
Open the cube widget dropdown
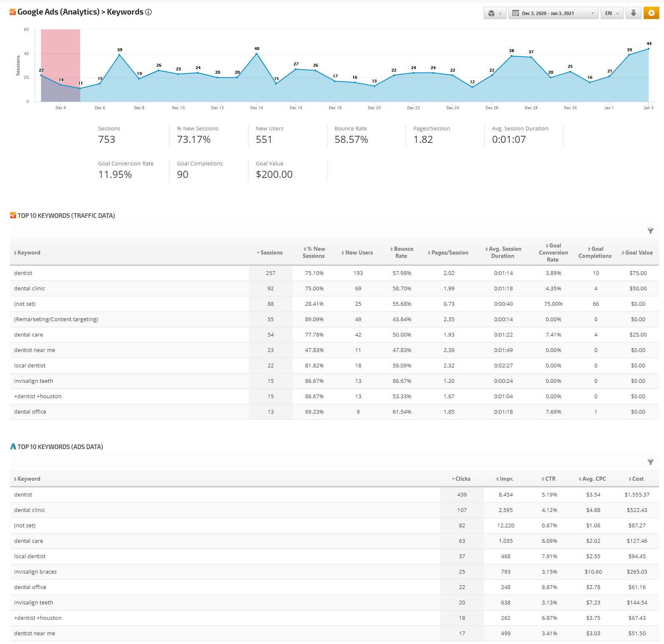495,13
